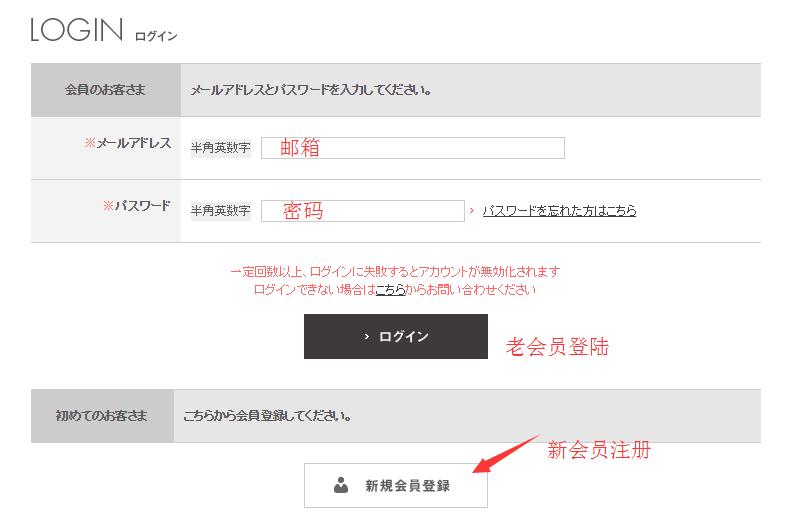Click the LOGIN page heading
This screenshot has width=786, height=523.
76,30
